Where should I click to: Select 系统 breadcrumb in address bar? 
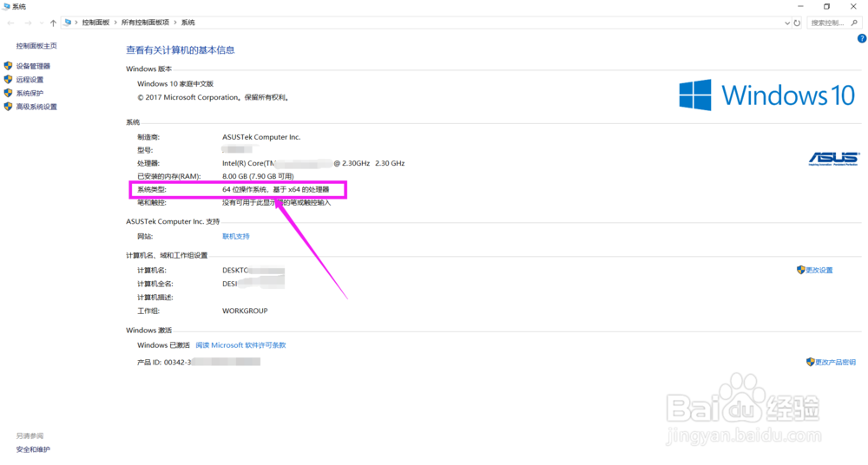[188, 23]
